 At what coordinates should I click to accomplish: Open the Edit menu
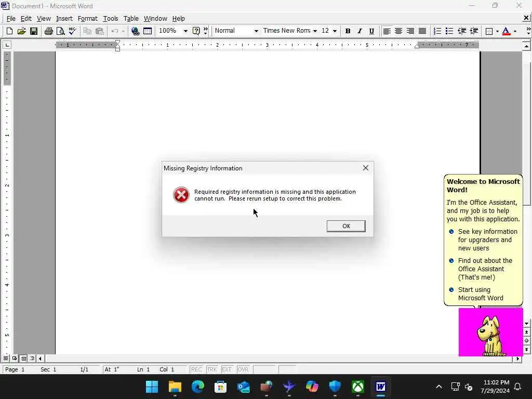[26, 18]
